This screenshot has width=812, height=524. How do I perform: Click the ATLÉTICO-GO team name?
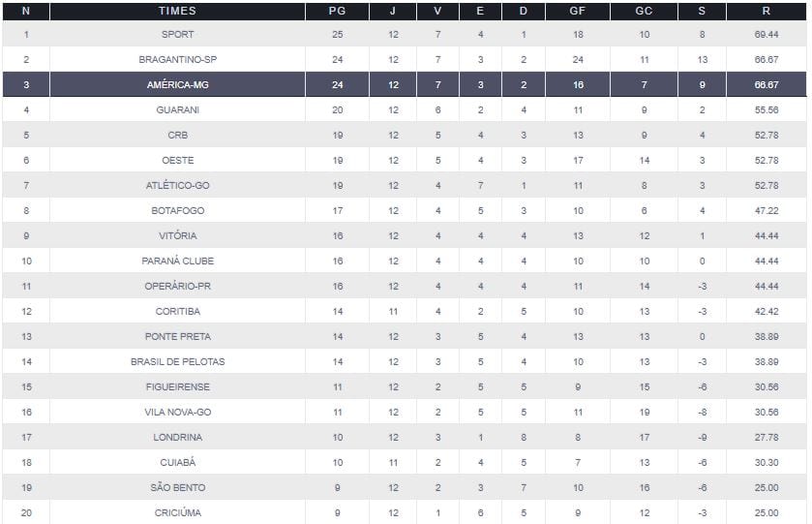click(178, 186)
